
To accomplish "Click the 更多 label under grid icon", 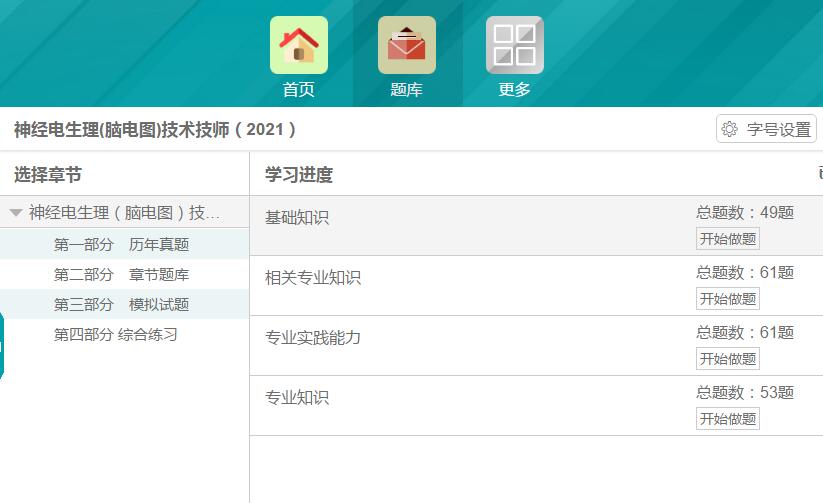I will coord(514,89).
